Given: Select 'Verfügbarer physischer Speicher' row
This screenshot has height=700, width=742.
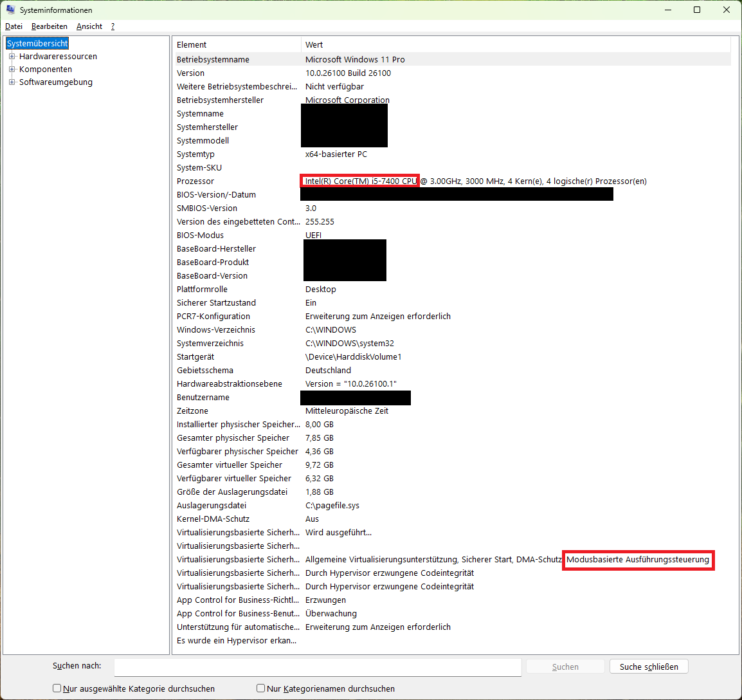Looking at the screenshot, I should [452, 452].
